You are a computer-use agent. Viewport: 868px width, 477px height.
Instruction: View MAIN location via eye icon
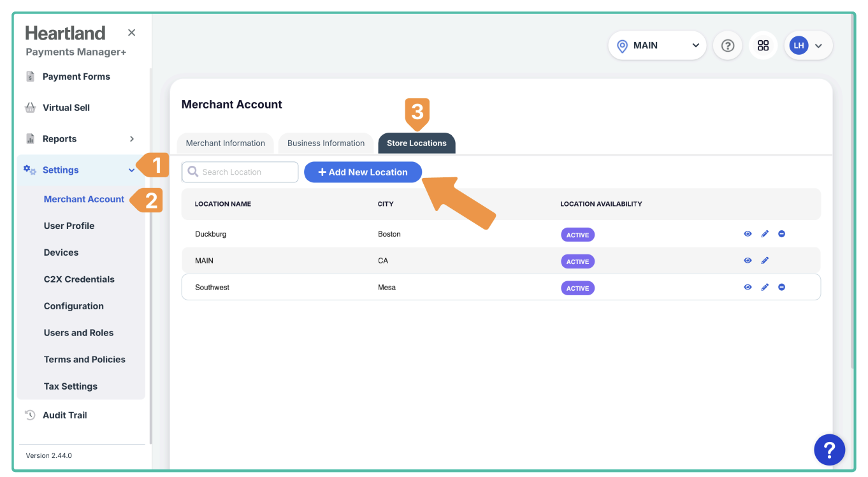tap(748, 261)
